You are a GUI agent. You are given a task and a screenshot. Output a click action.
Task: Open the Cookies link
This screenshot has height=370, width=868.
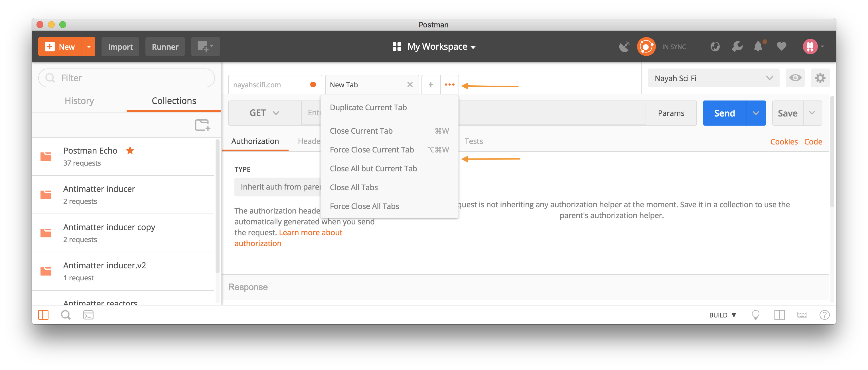(784, 142)
